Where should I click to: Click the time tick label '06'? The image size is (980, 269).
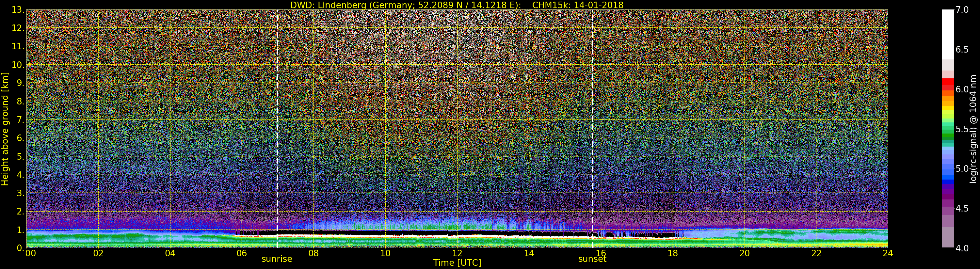(242, 253)
